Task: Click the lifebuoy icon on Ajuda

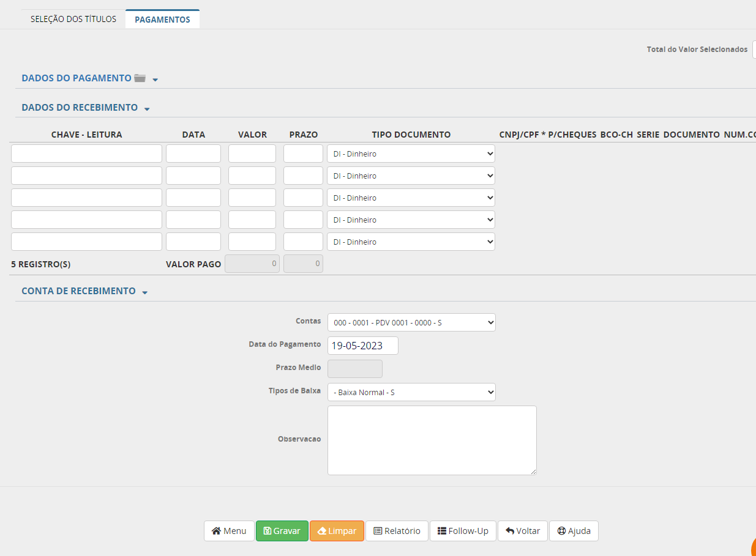Action: 561,531
